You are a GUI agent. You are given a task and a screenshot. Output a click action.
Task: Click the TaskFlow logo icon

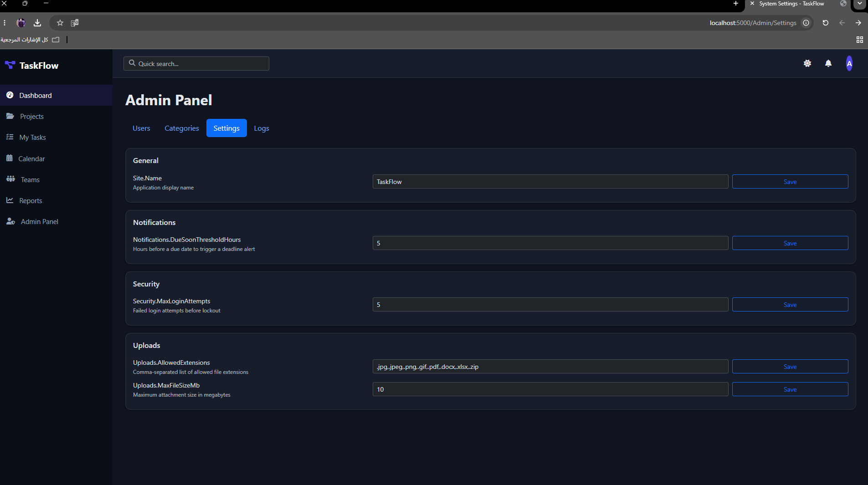coord(10,65)
